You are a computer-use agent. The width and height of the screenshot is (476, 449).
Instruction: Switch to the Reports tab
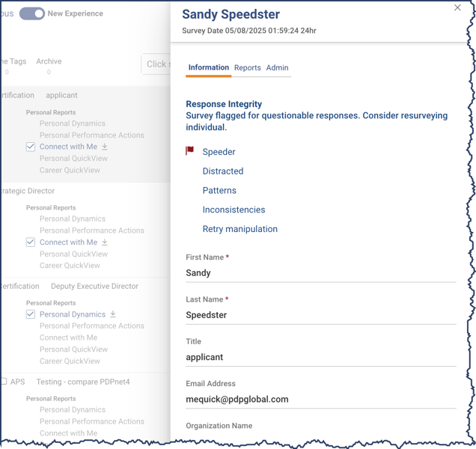tap(248, 67)
